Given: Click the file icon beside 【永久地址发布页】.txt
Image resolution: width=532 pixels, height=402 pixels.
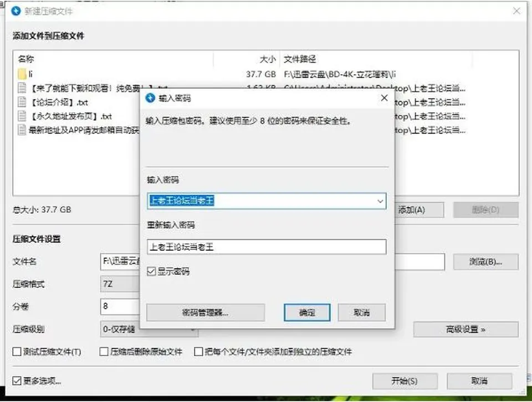Looking at the screenshot, I should click(22, 116).
